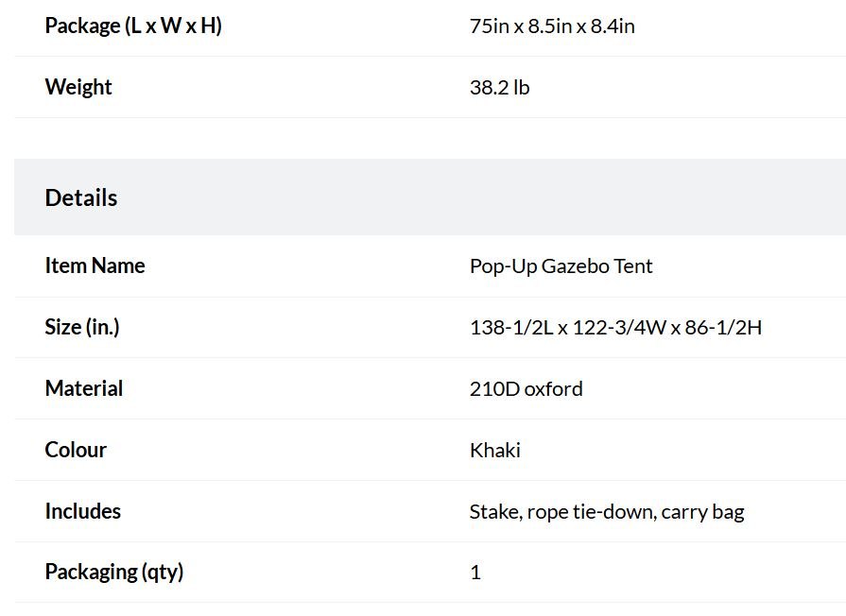Click the Weight row label
846x616 pixels.
pyautogui.click(x=78, y=87)
